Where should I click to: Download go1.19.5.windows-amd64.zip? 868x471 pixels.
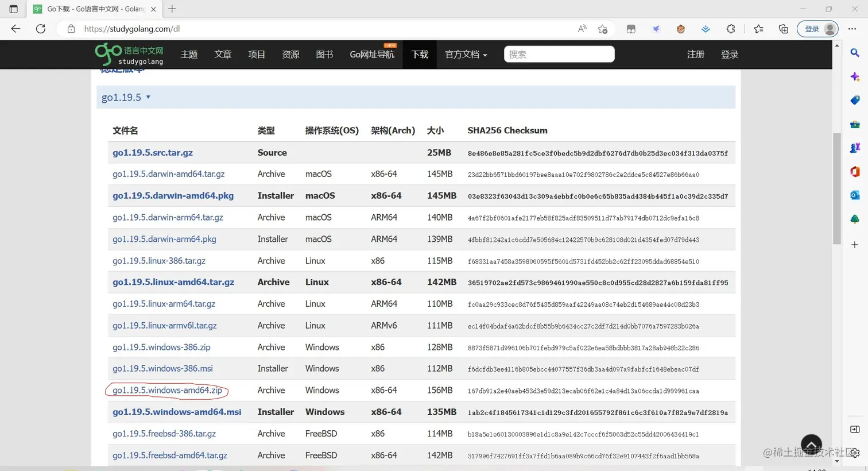(167, 391)
